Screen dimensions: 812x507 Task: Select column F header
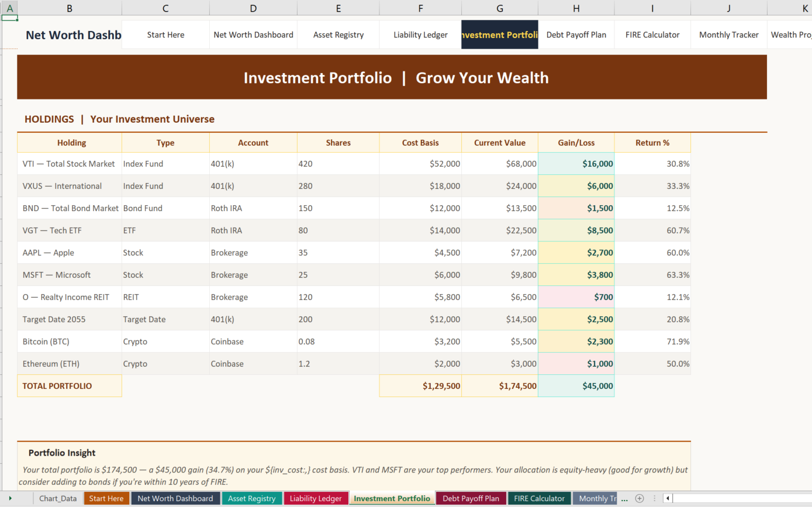pyautogui.click(x=420, y=8)
